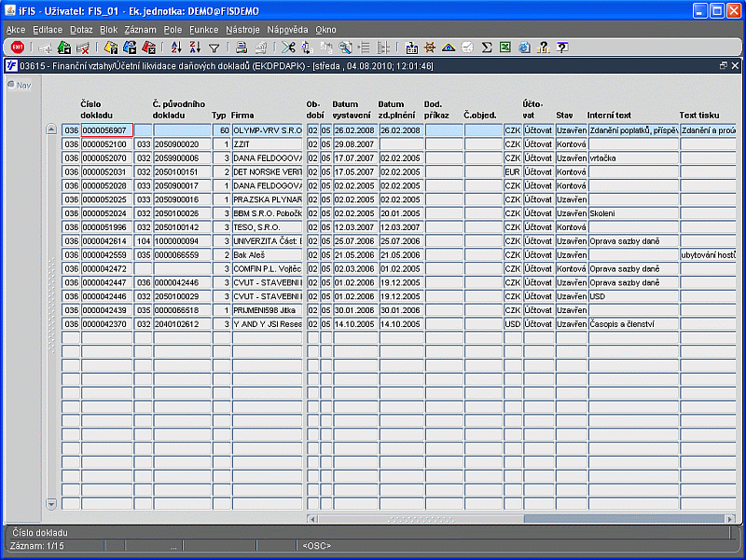
Task: Open the Nástroje menu
Action: click(242, 30)
